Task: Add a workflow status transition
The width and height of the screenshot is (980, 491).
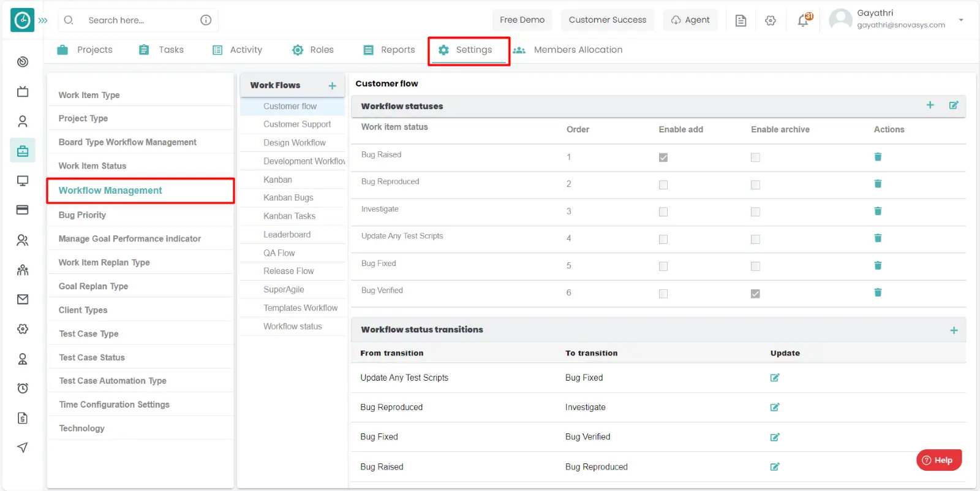Action: pyautogui.click(x=954, y=330)
